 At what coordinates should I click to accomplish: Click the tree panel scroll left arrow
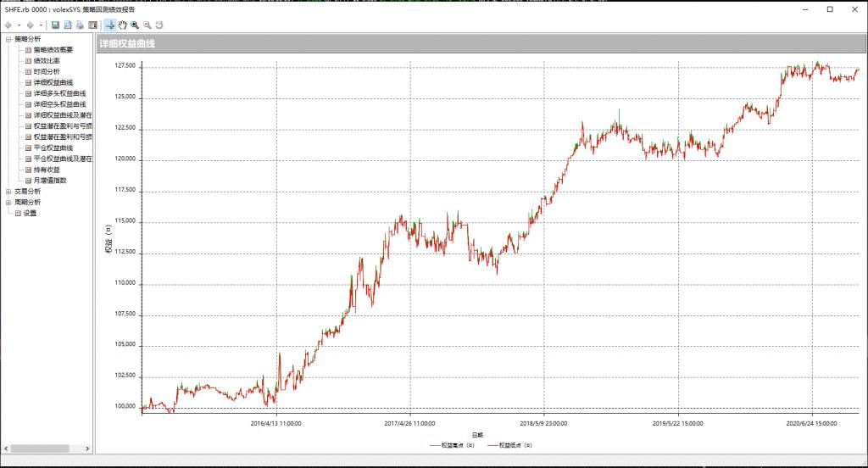(x=6, y=448)
